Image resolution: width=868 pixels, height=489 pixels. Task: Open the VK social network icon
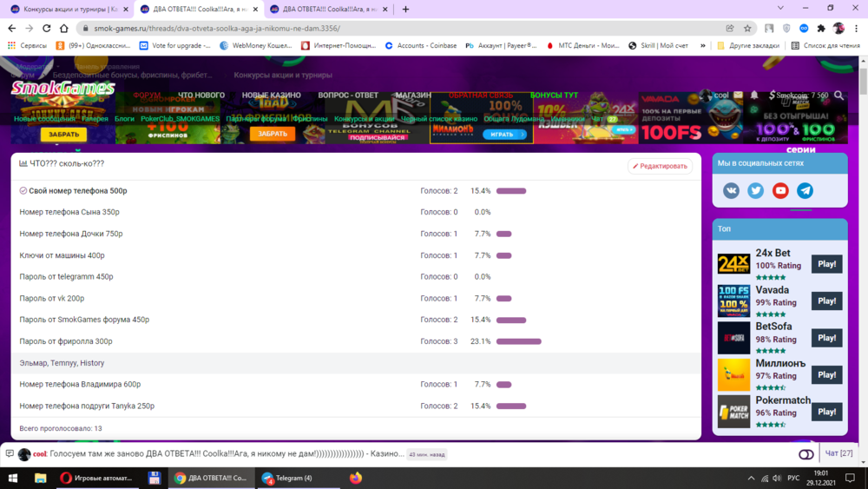click(x=731, y=190)
